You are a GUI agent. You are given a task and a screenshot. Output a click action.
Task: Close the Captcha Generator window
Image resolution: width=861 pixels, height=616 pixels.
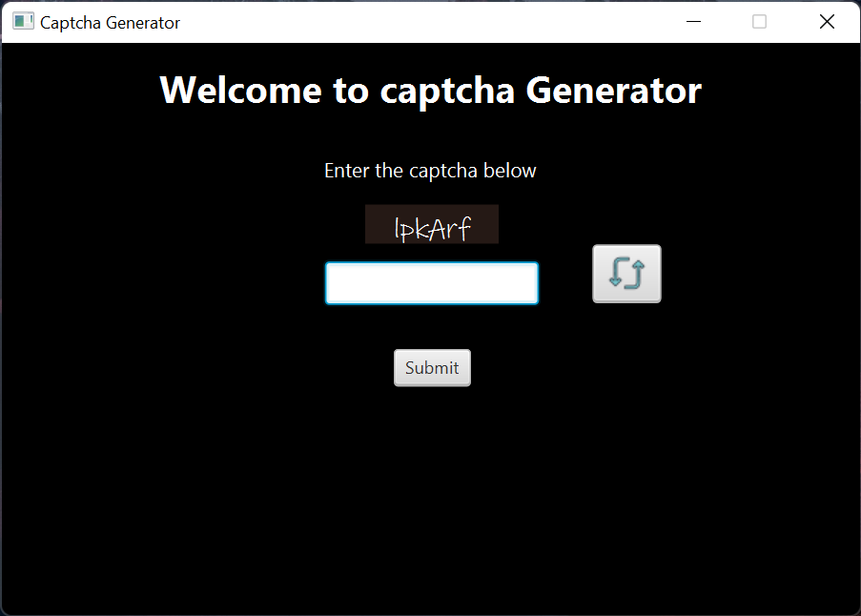827,21
